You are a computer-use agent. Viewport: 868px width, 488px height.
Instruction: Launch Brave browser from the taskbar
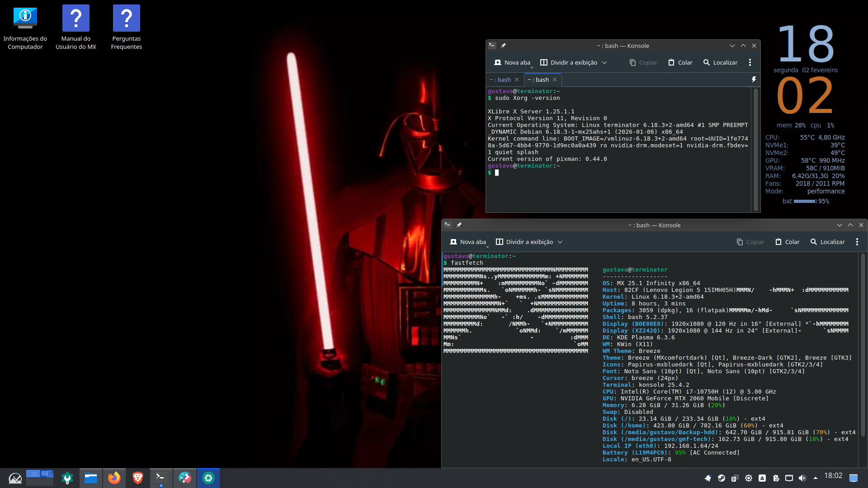[138, 478]
